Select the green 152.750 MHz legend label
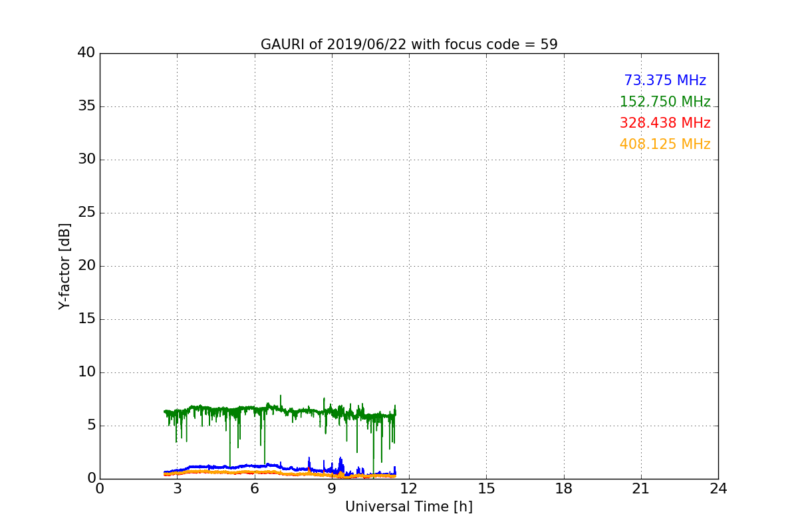Image resolution: width=798 pixels, height=532 pixels. 665,102
